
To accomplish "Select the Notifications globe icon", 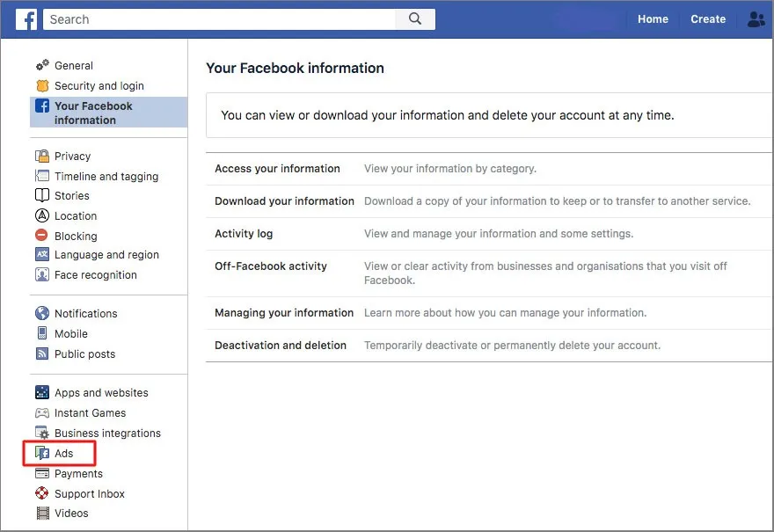I will coord(42,313).
